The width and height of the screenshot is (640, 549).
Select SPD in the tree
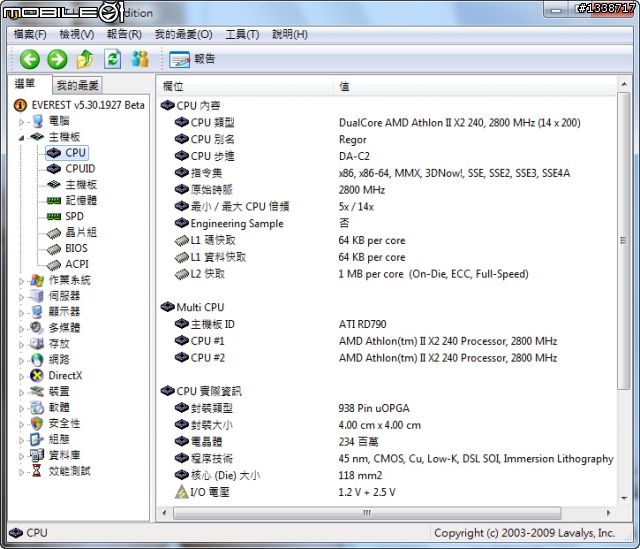(x=65, y=216)
